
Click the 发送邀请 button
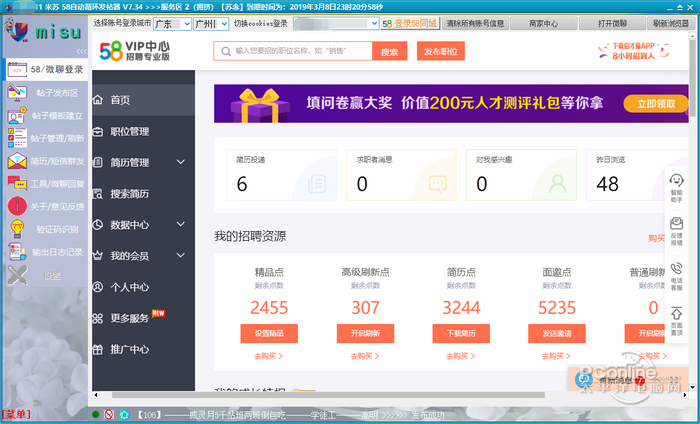(x=557, y=333)
